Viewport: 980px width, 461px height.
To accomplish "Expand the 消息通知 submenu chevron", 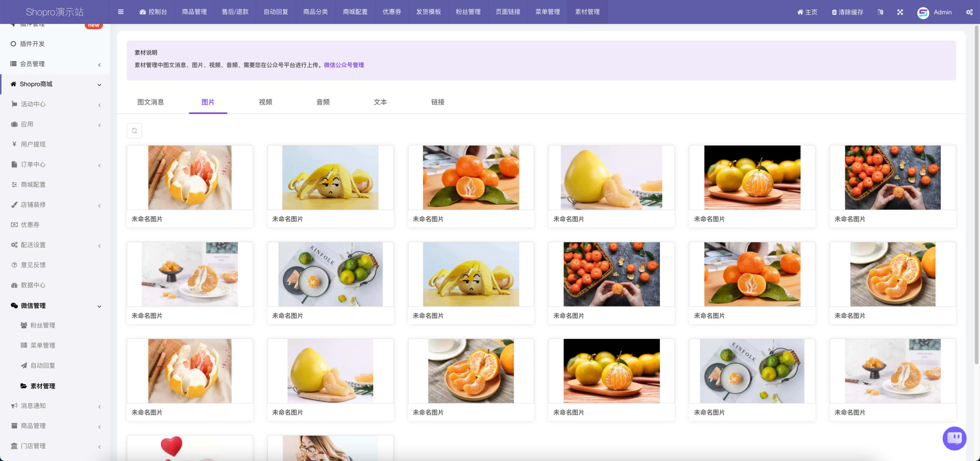I will [x=100, y=407].
